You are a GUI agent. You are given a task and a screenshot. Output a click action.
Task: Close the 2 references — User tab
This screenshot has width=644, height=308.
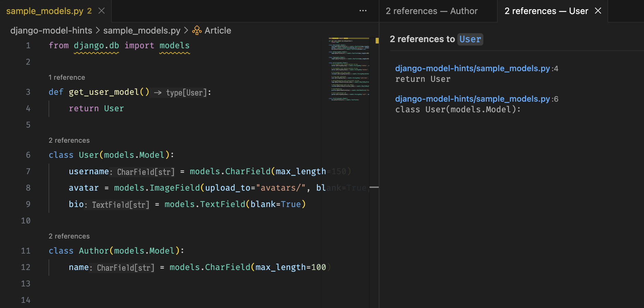pos(598,11)
